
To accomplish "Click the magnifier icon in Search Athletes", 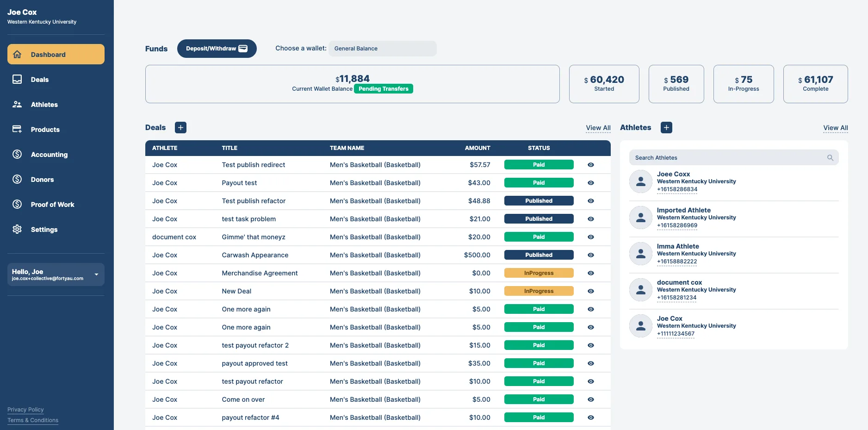I will pos(830,158).
